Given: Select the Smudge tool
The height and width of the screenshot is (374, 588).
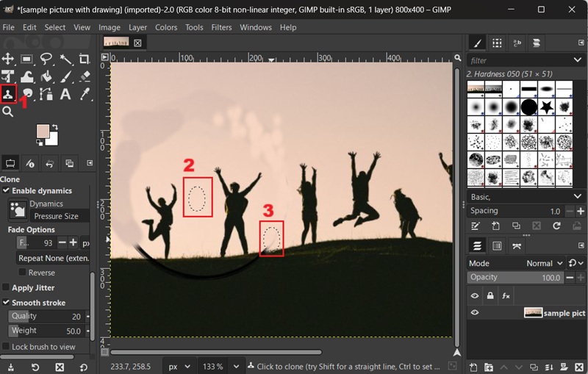Looking at the screenshot, I should coord(26,94).
